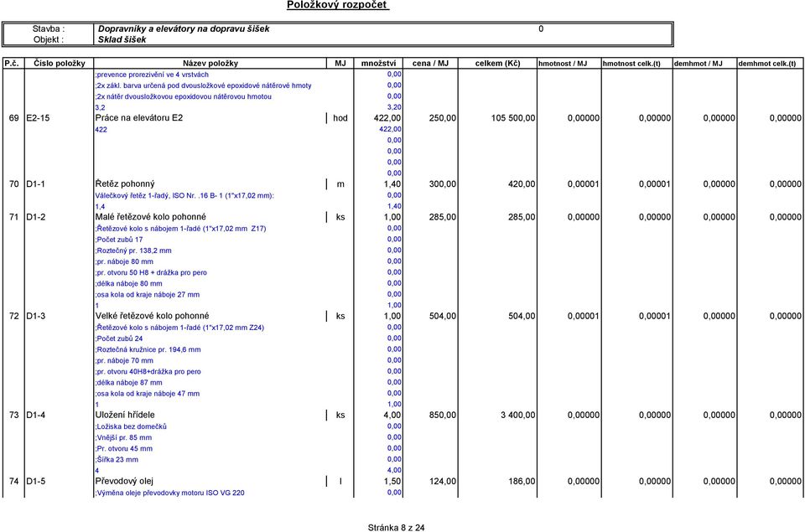Select the note ";2x nátěr dvousložkovou epoxidovou nátěrovou hmotou"

tap(184, 96)
